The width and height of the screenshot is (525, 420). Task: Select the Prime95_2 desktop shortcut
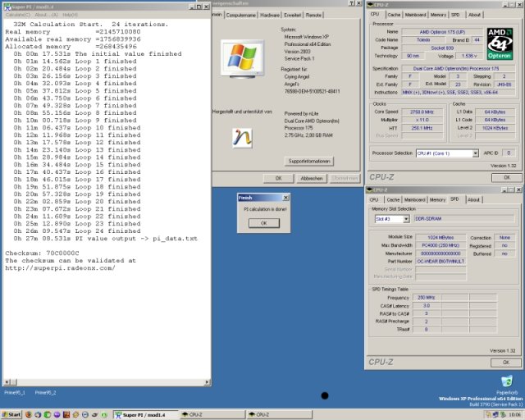pos(45,392)
